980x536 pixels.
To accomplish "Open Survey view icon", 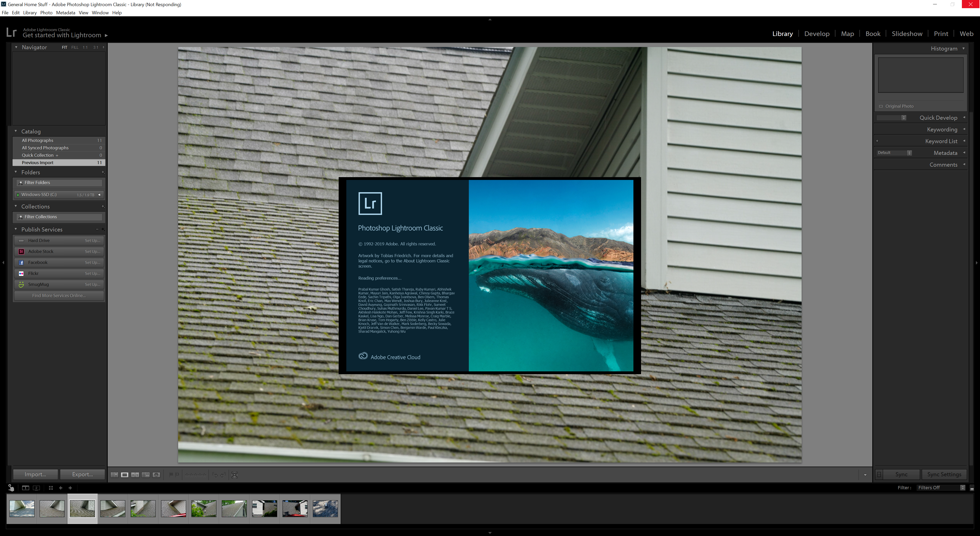I will [x=146, y=475].
